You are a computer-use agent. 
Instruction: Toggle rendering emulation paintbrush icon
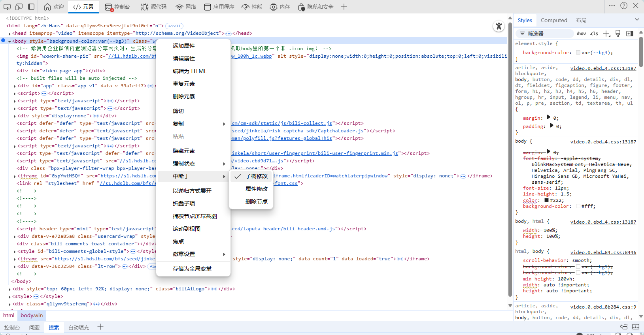click(x=618, y=34)
